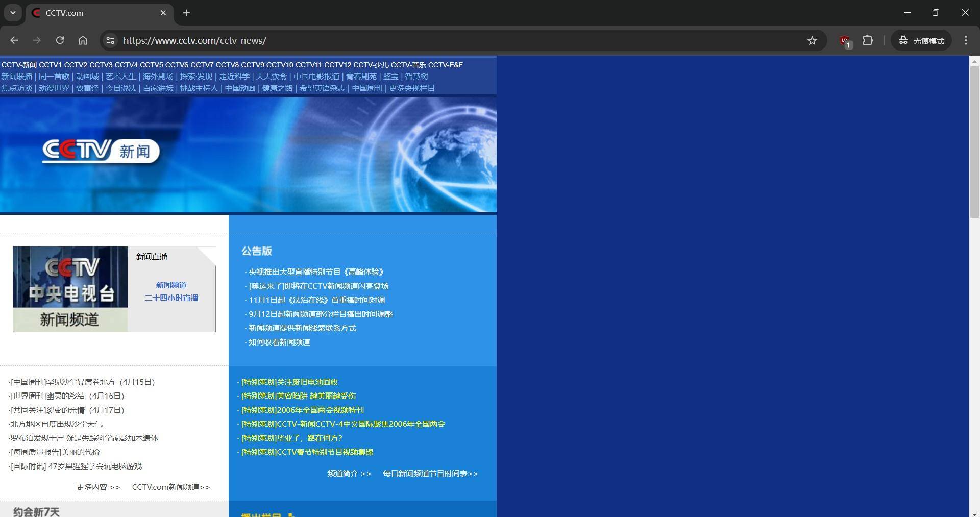Open the CCTV10 channel link
The height and width of the screenshot is (517, 980).
280,65
